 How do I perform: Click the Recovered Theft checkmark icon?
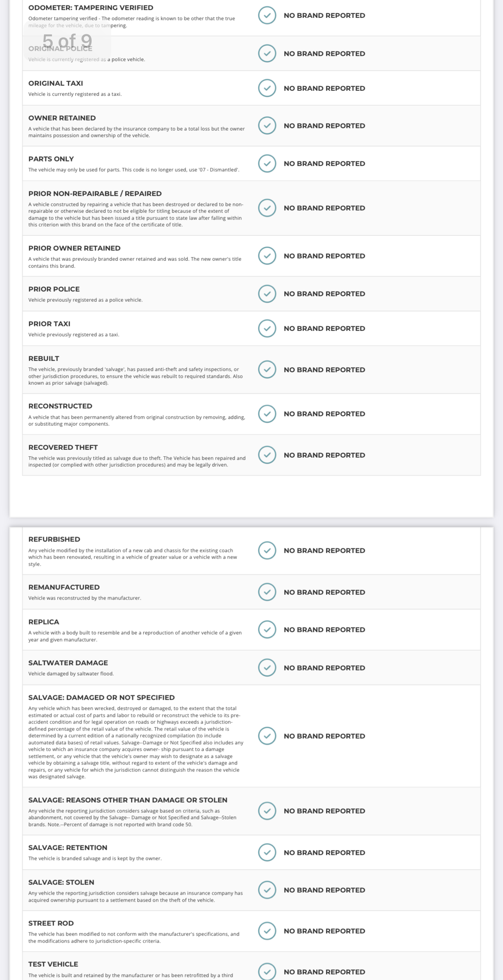267,455
